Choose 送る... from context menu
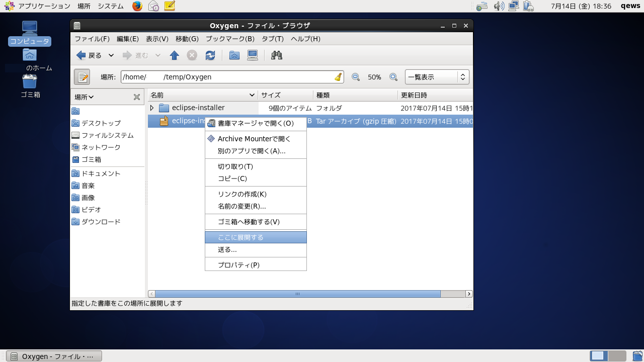644x362 pixels. coord(256,249)
